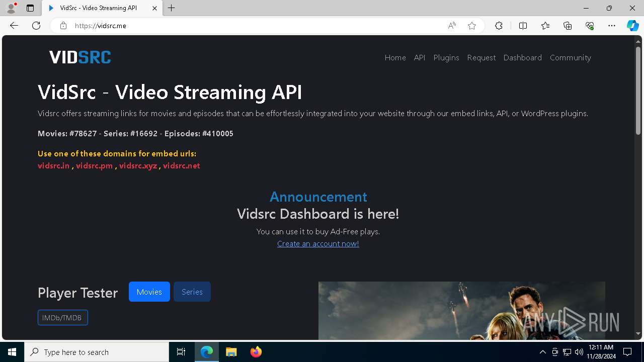Click the page vertical scrollbar

click(x=638, y=90)
